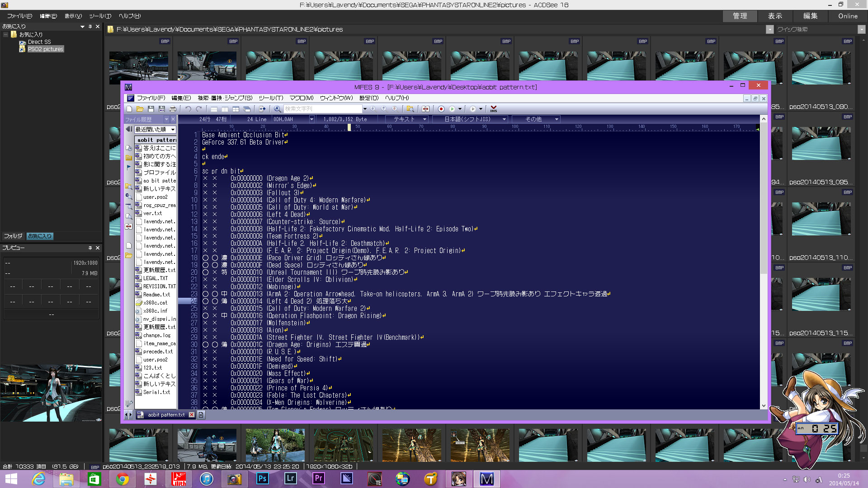Open MIFES マクロ(M) menu
868x488 pixels.
(x=302, y=98)
